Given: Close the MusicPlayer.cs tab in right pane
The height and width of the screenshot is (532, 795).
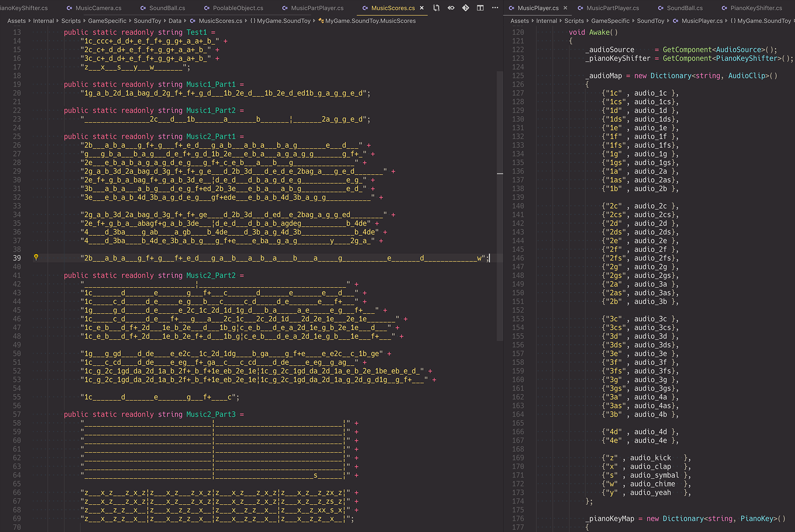Looking at the screenshot, I should (565, 8).
